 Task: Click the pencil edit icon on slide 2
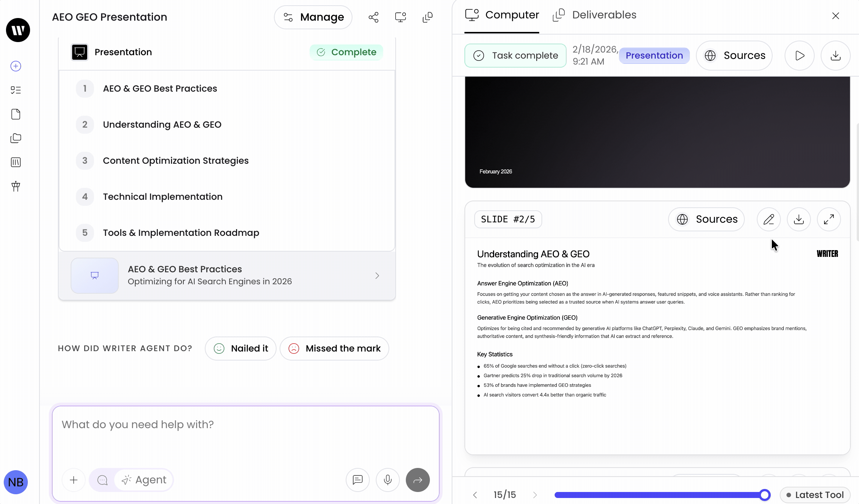point(768,219)
